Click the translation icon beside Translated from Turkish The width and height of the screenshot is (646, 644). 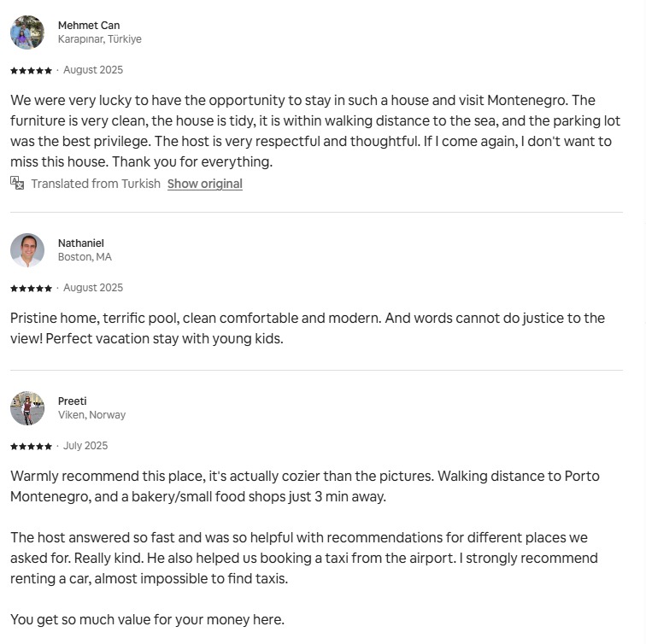click(x=17, y=183)
